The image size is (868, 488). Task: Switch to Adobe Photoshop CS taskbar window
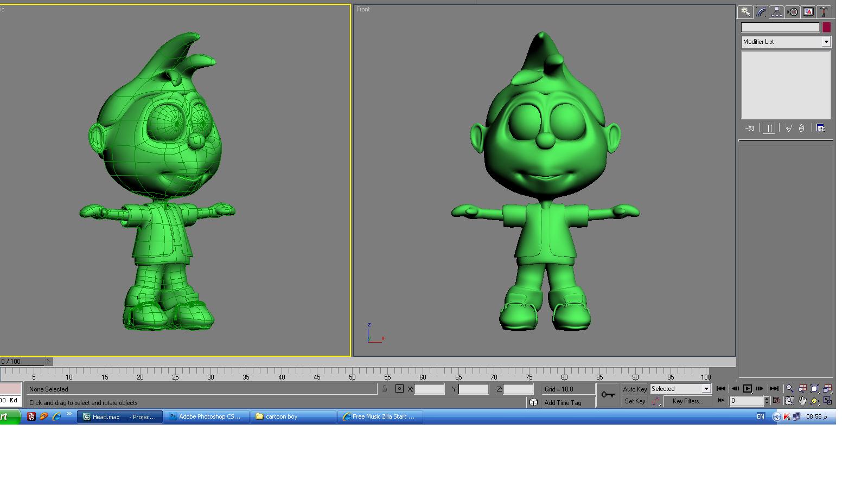[207, 416]
